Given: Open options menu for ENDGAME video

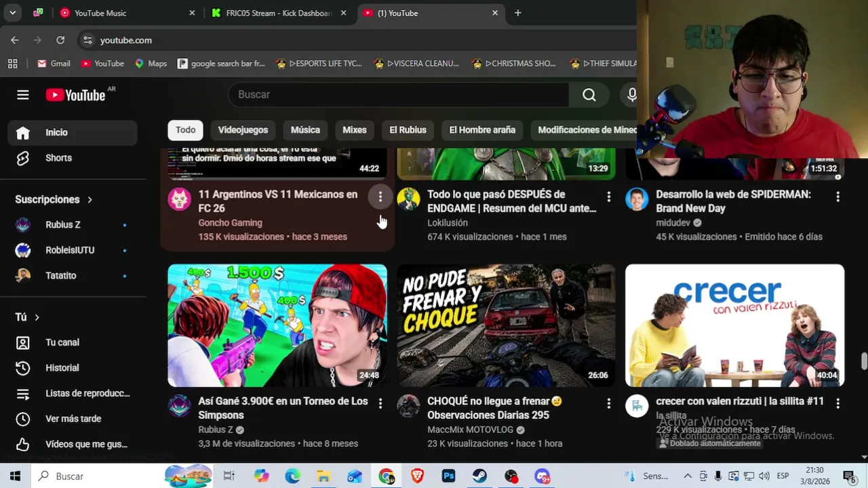Looking at the screenshot, I should pos(609,197).
